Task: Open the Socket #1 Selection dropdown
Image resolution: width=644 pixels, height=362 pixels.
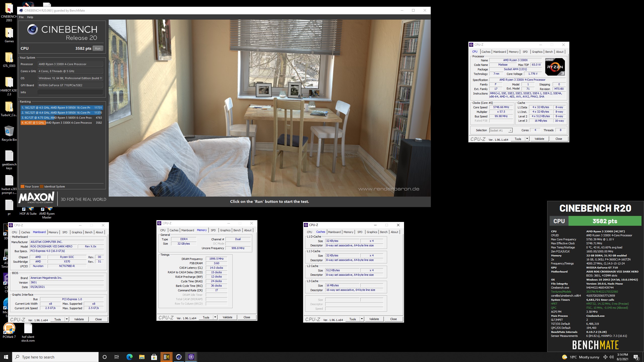Action: pyautogui.click(x=501, y=130)
